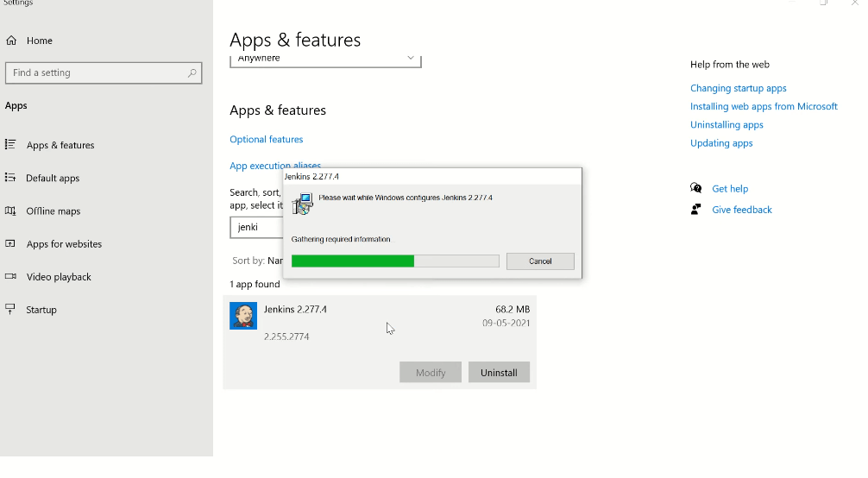
Task: Click the Jenkins butler app icon
Action: coord(243,316)
